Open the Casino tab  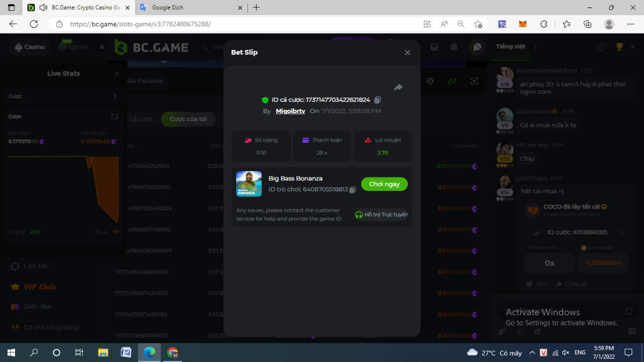pyautogui.click(x=30, y=47)
